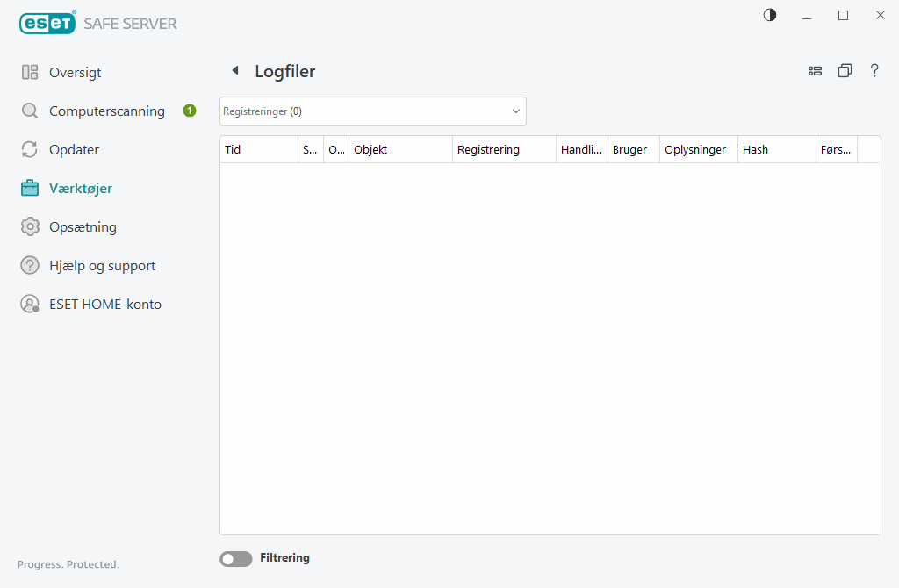Screen dimensions: 899x588
Task: Click the copy logs icon
Action: coord(845,71)
